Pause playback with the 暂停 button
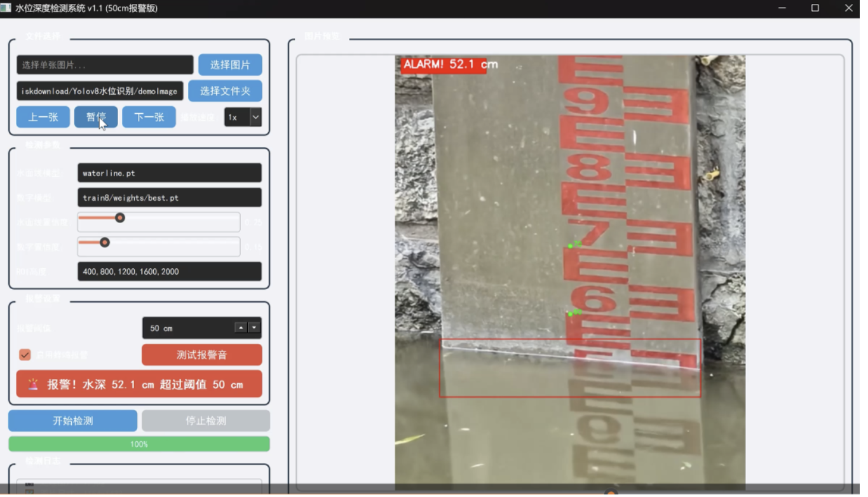 pyautogui.click(x=96, y=117)
